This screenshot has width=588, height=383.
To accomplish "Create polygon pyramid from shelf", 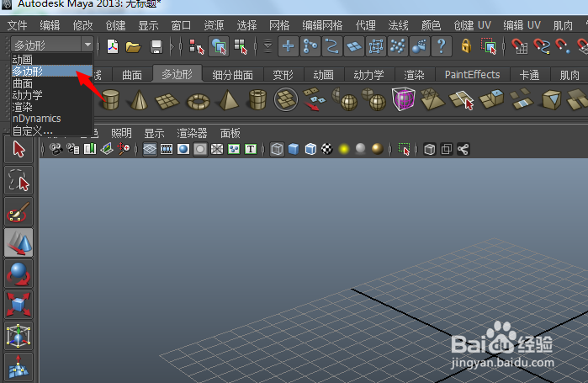I will (228, 100).
